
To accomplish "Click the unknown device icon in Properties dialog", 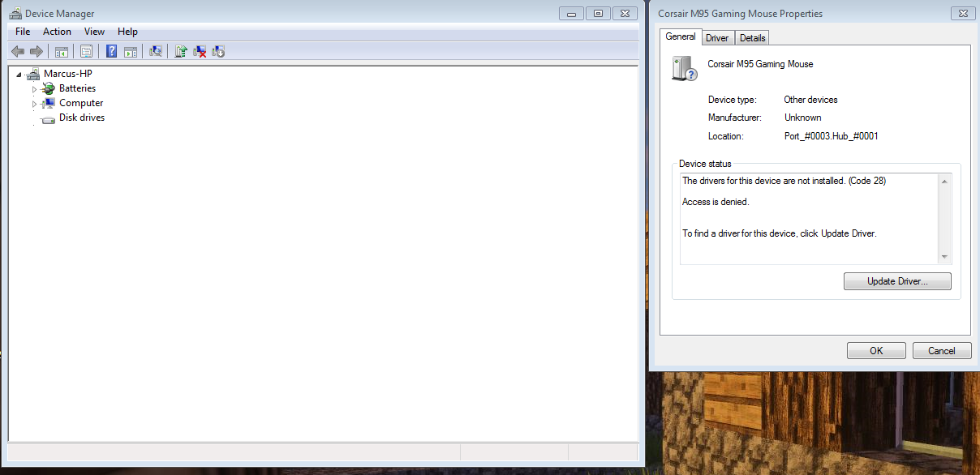I will pos(685,68).
